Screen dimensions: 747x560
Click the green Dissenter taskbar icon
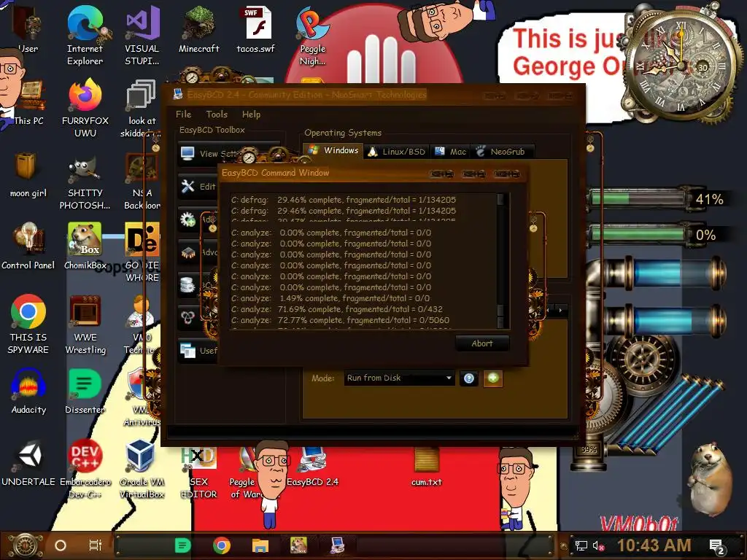coord(182,545)
